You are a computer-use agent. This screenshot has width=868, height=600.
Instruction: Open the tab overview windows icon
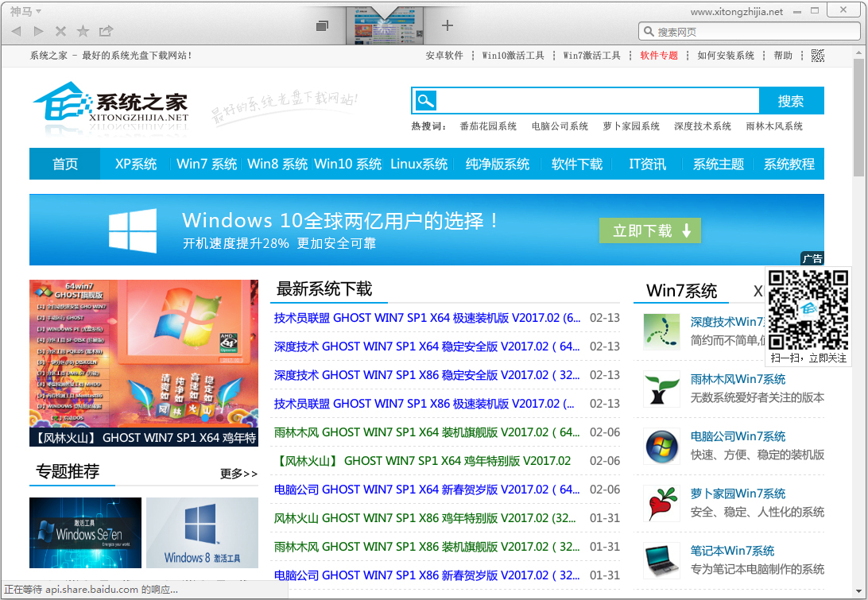(322, 26)
